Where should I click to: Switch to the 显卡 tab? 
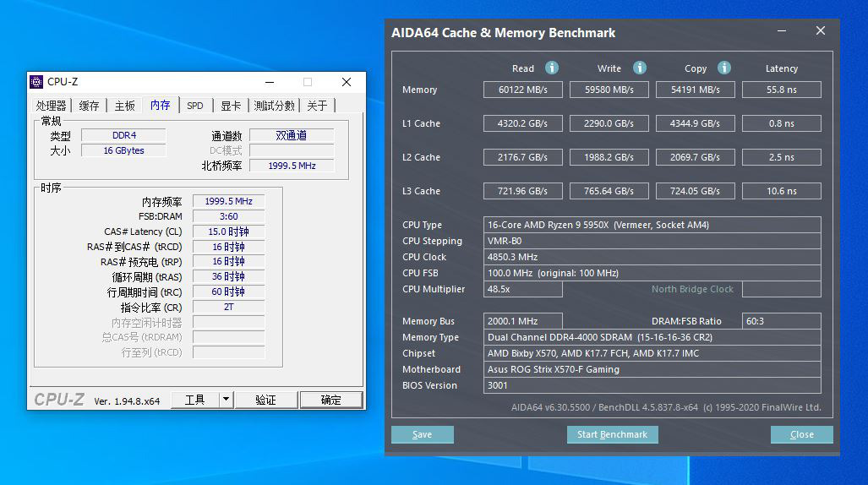click(x=231, y=106)
